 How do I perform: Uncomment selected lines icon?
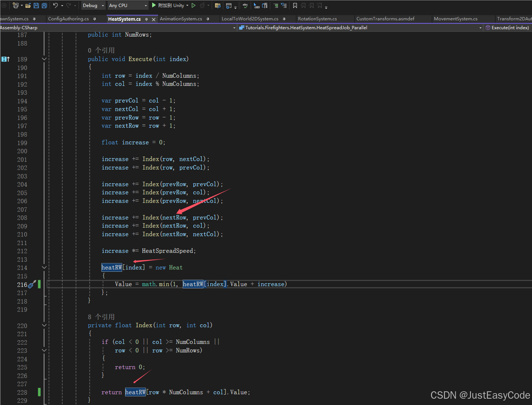[x=284, y=5]
